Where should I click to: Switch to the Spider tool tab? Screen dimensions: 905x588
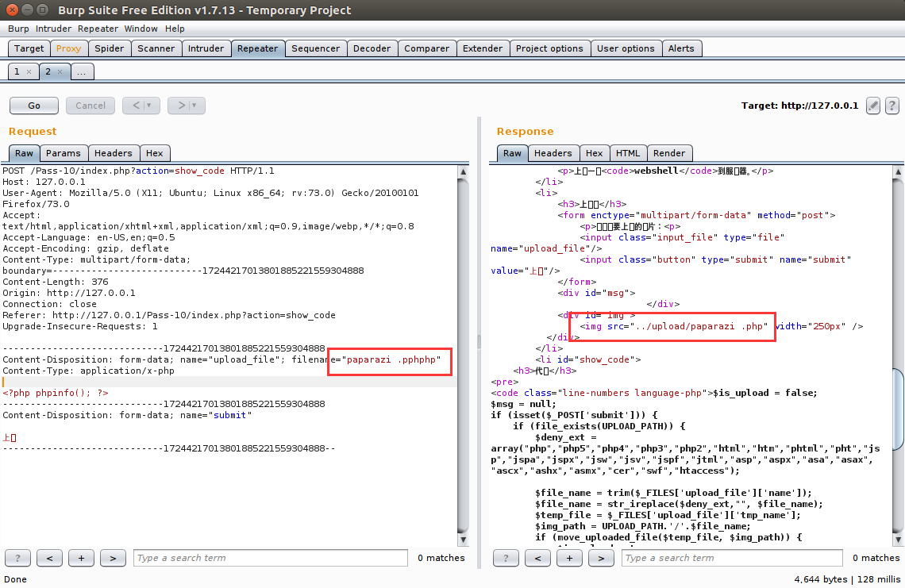point(109,48)
